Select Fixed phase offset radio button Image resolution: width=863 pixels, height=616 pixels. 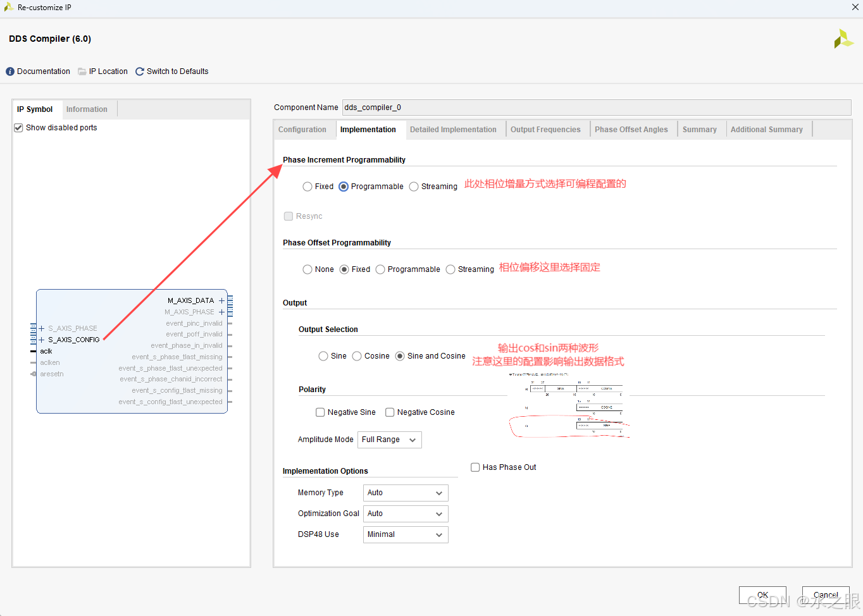point(344,269)
